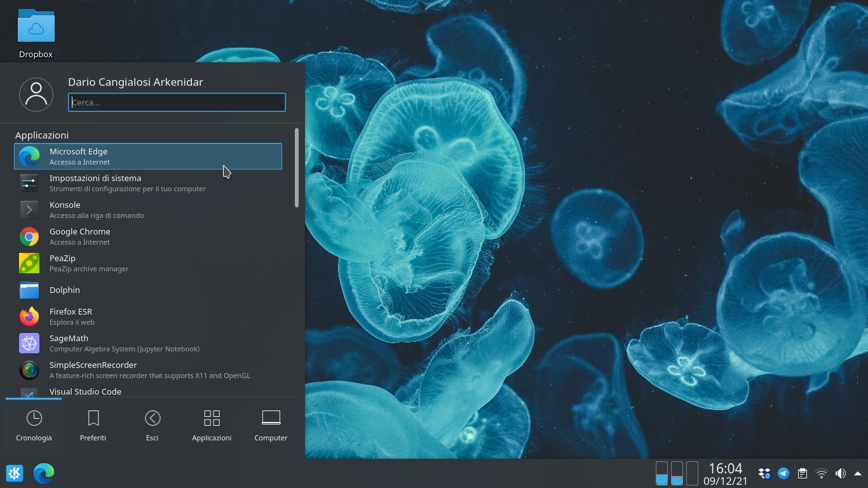Click the user name Dario Cangialosi Arkenidar
The height and width of the screenshot is (488, 868).
tap(135, 82)
